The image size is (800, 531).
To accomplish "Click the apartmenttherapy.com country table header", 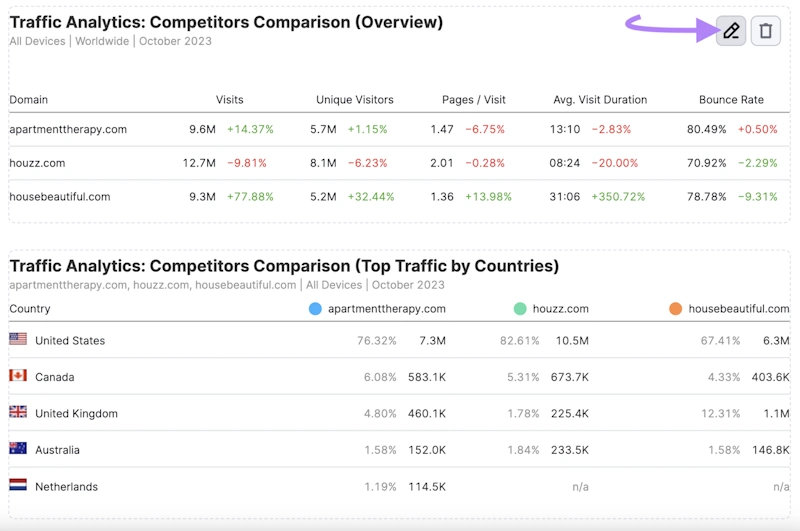I will (x=387, y=309).
